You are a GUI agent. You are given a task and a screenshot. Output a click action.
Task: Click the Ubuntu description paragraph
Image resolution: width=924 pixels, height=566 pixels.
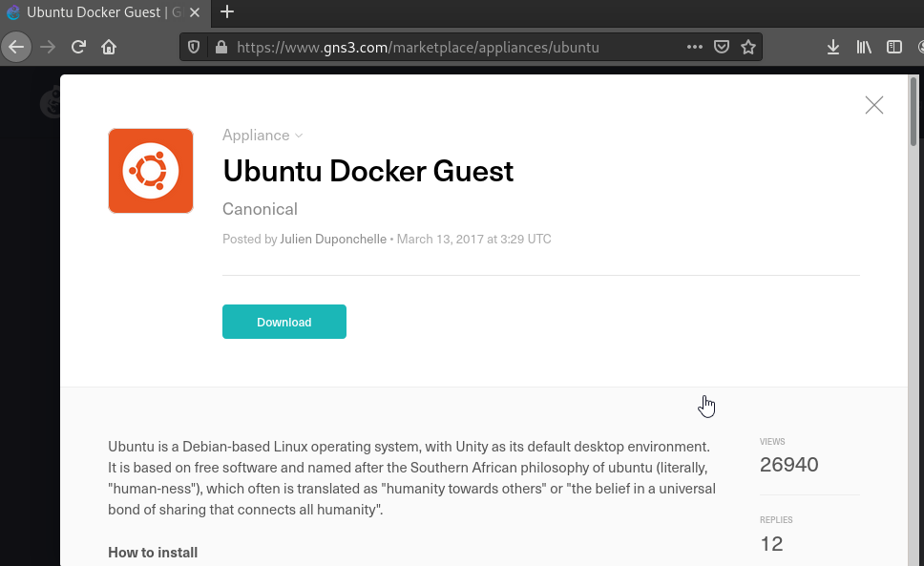coord(412,477)
